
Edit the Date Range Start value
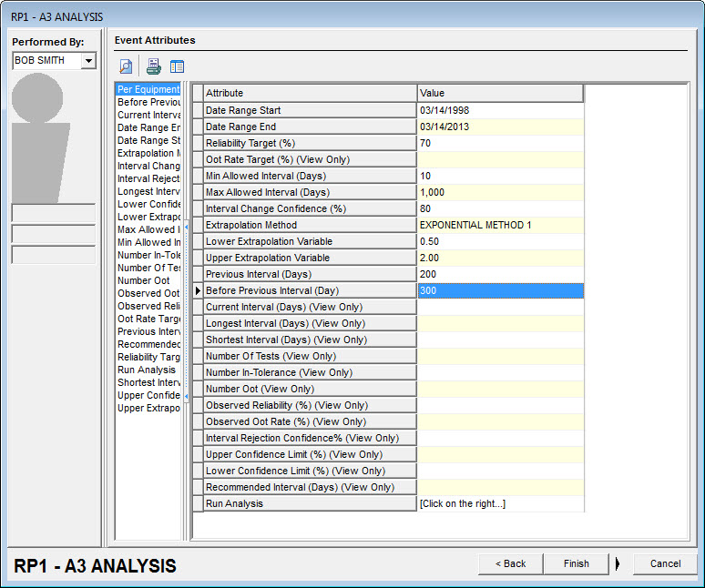click(500, 110)
